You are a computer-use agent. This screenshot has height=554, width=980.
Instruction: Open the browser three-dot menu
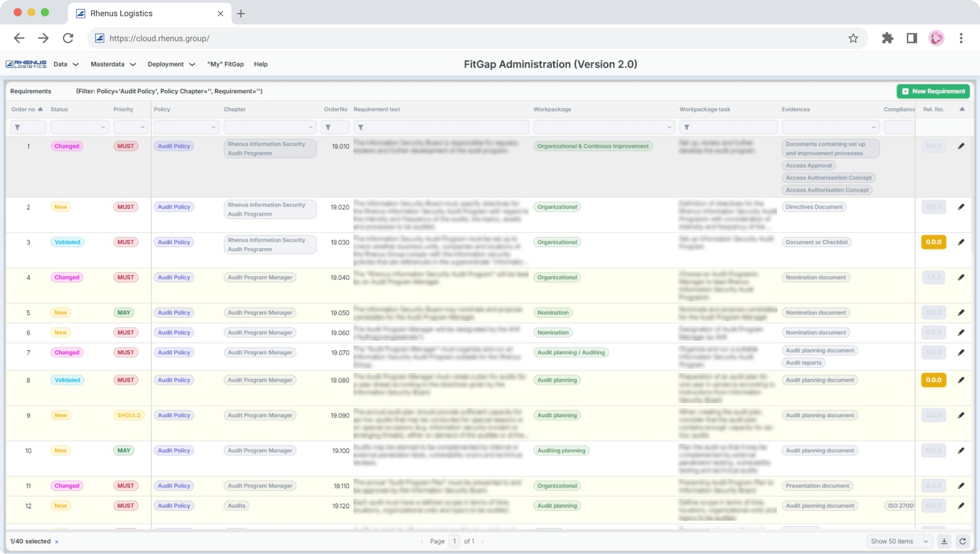click(x=961, y=38)
